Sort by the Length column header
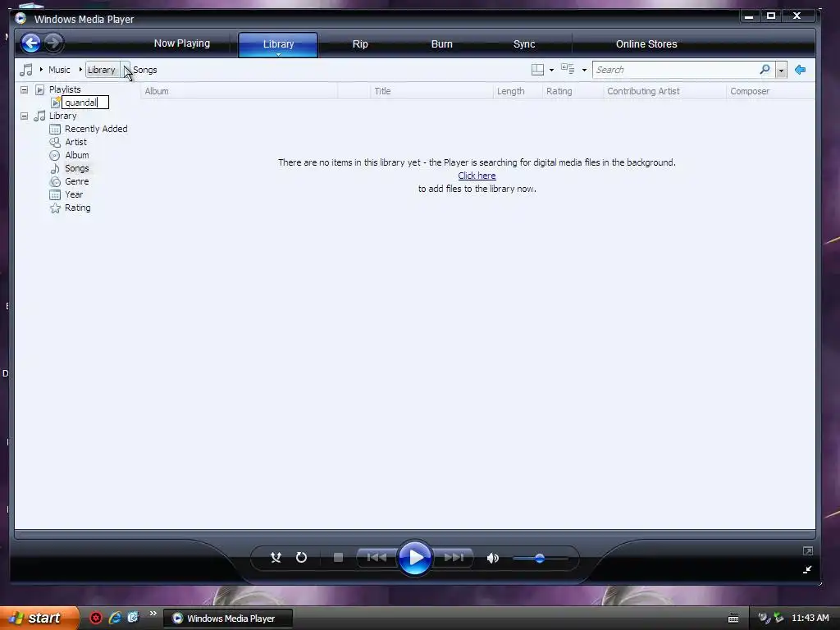The image size is (840, 630). (x=517, y=91)
